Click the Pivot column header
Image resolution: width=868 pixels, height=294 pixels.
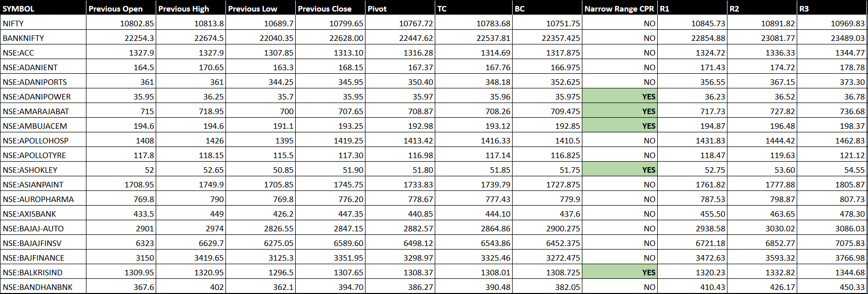400,9
